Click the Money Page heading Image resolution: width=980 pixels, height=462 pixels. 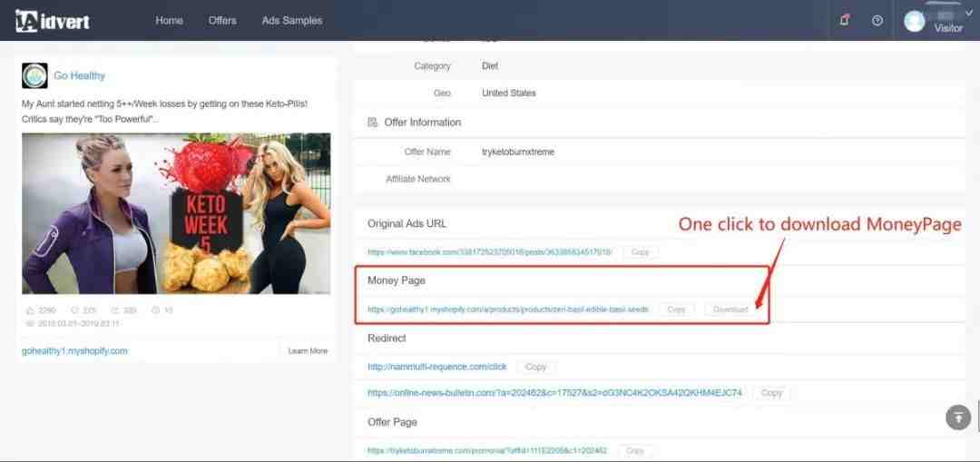click(397, 280)
